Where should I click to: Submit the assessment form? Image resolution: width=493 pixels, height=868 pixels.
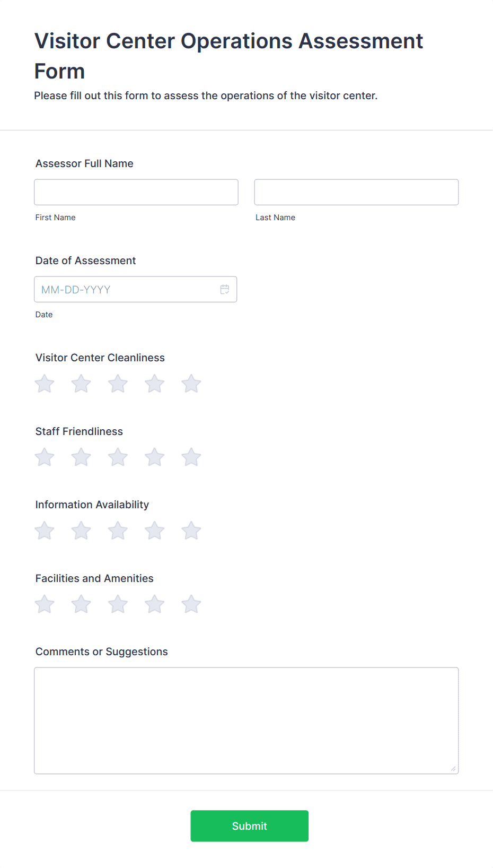click(x=250, y=826)
